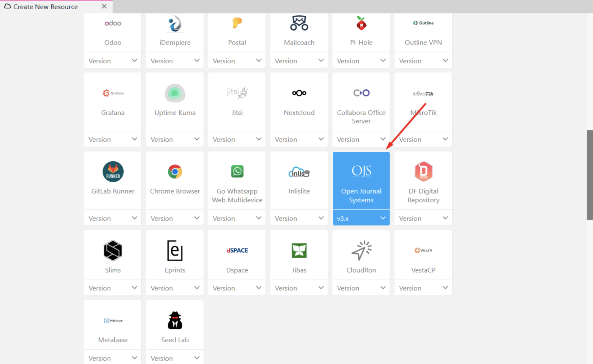Expand the CloudRon Version dropdown

(361, 288)
